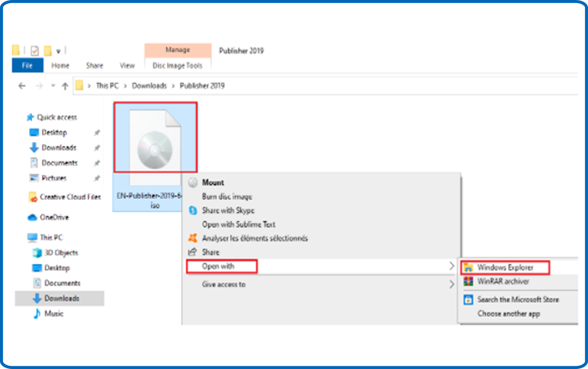This screenshot has height=369, width=588.
Task: Expand the Give access to submenu arrow
Action: 452,284
